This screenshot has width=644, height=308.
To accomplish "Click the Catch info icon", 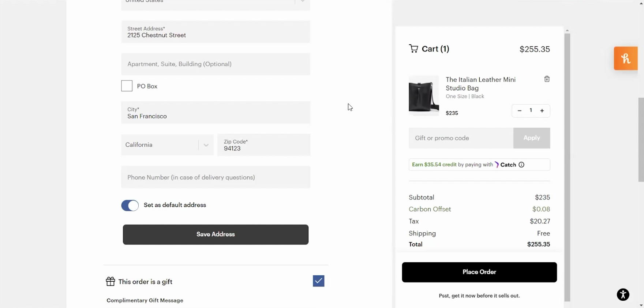I will point(521,165).
